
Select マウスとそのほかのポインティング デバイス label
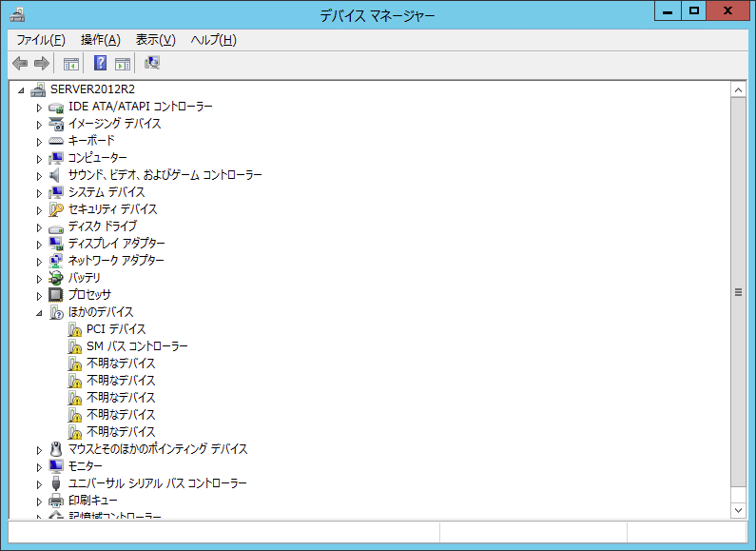[x=158, y=449]
